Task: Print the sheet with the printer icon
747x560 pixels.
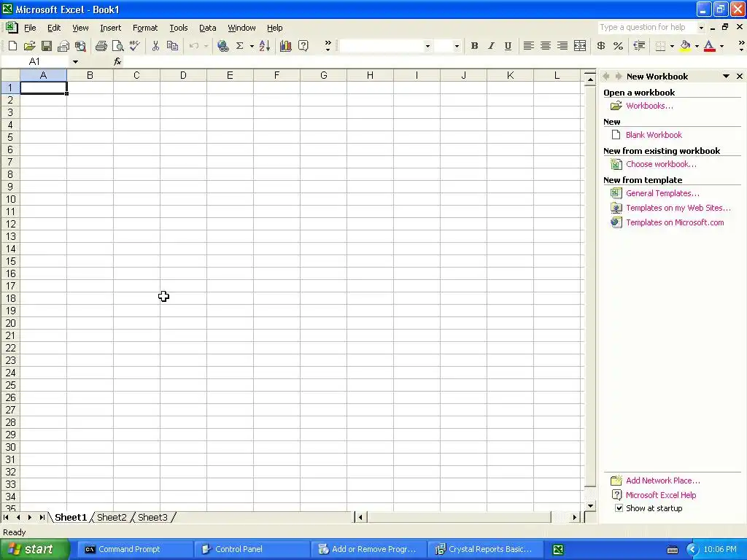Action: coord(101,46)
